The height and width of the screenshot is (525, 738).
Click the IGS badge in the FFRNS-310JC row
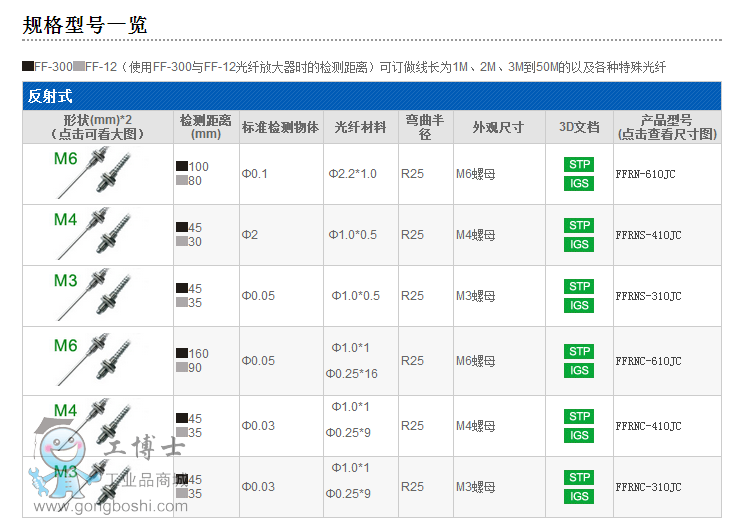(x=579, y=305)
